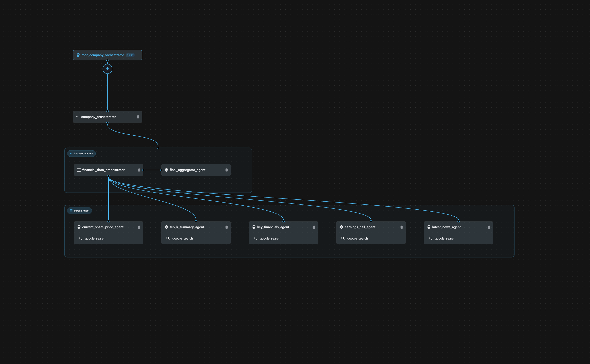The width and height of the screenshot is (590, 364).
Task: Click the search icon in latest_news_agent's google_search
Action: coord(431,238)
